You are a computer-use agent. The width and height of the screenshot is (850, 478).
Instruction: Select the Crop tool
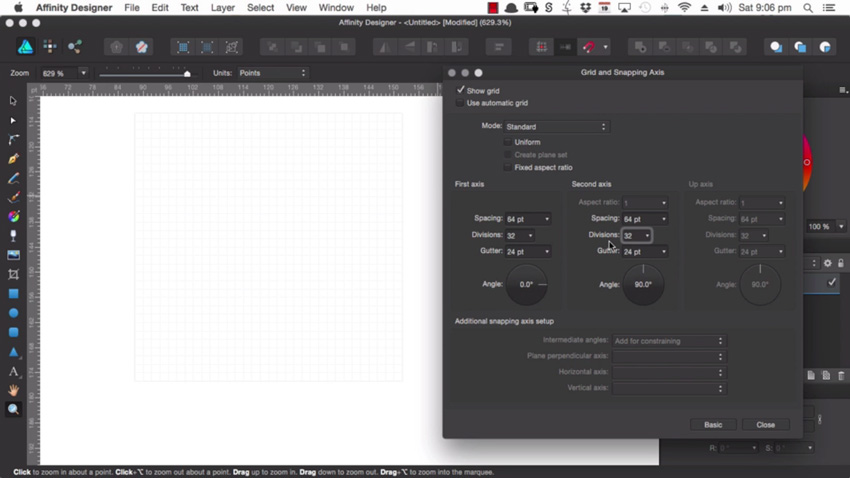(14, 274)
